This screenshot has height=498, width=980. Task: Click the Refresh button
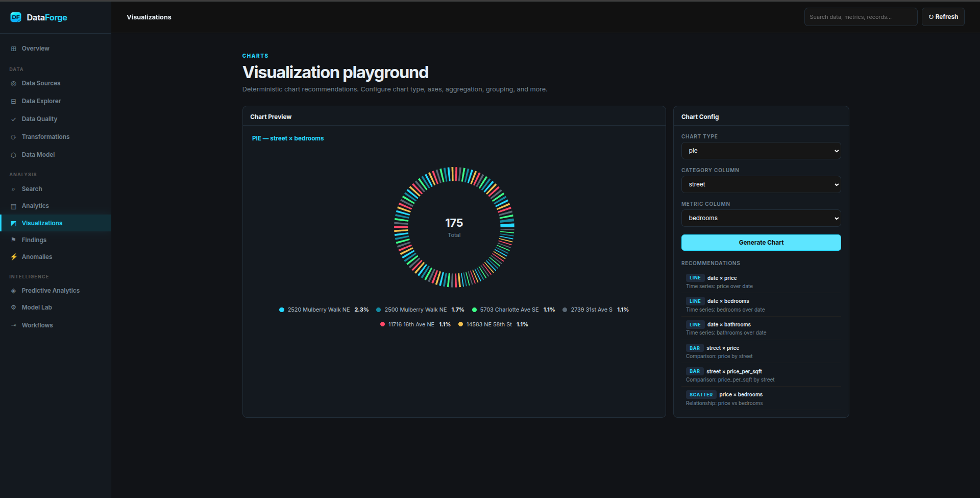tap(943, 17)
